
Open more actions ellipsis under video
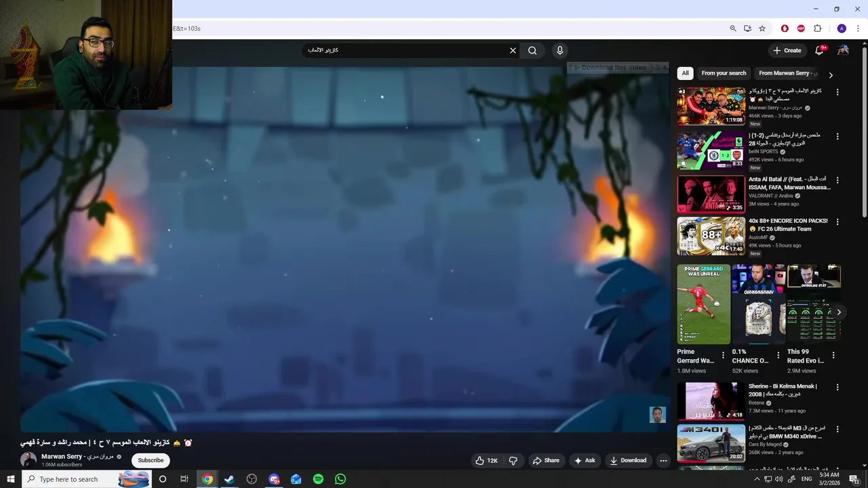pyautogui.click(x=663, y=460)
